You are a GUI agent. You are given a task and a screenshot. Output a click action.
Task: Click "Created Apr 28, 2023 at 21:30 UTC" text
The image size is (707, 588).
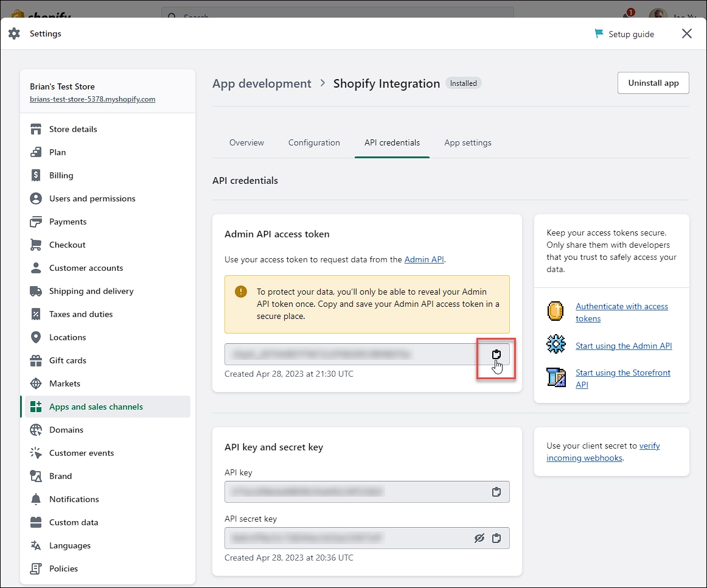coord(289,374)
